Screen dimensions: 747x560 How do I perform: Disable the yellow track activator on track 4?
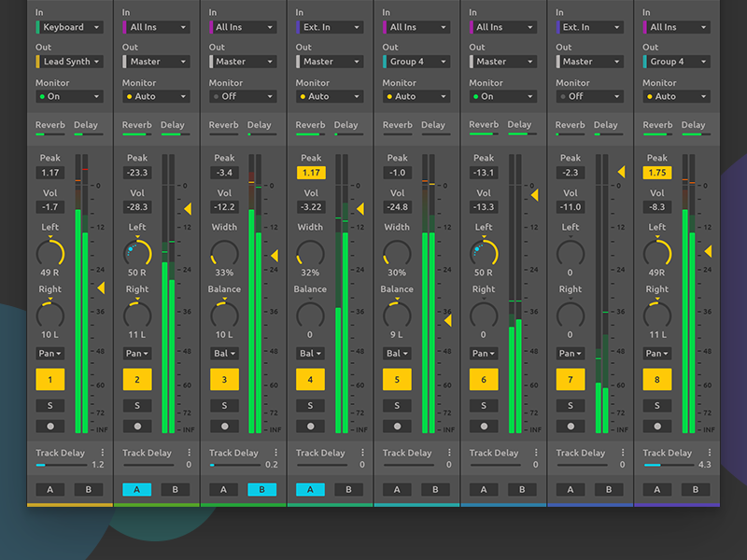coord(309,379)
